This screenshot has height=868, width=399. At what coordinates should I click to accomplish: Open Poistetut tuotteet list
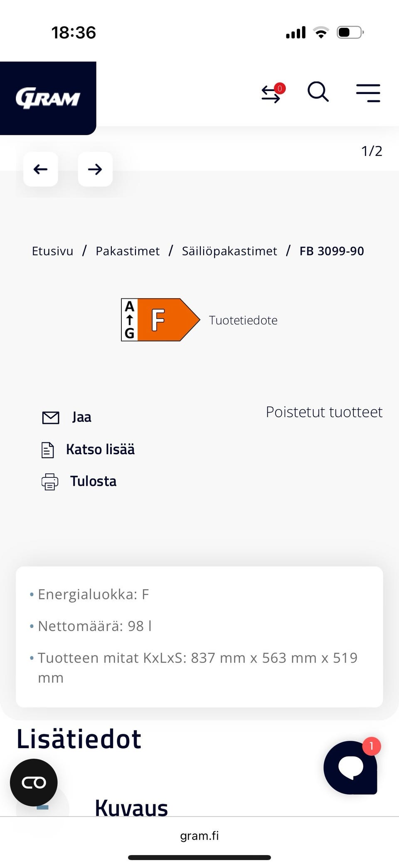pyautogui.click(x=324, y=412)
